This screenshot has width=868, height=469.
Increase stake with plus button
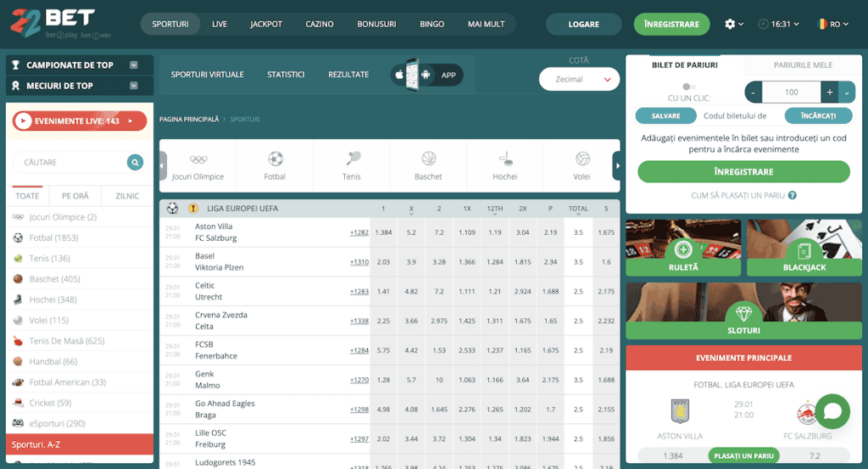coord(830,92)
